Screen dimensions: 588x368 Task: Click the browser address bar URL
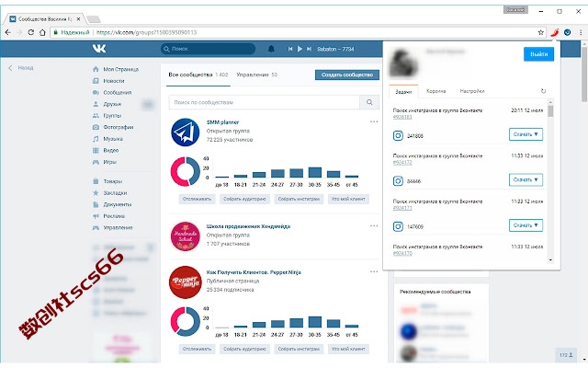pyautogui.click(x=146, y=32)
